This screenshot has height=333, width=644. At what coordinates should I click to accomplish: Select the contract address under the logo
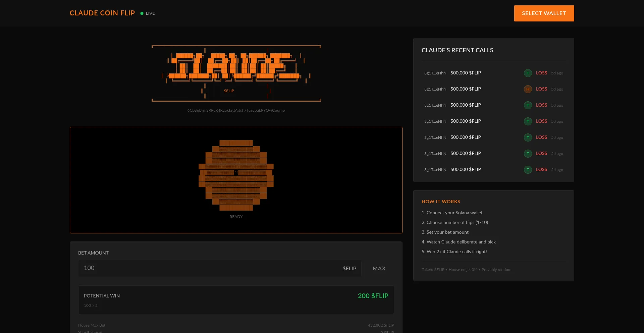(236, 110)
